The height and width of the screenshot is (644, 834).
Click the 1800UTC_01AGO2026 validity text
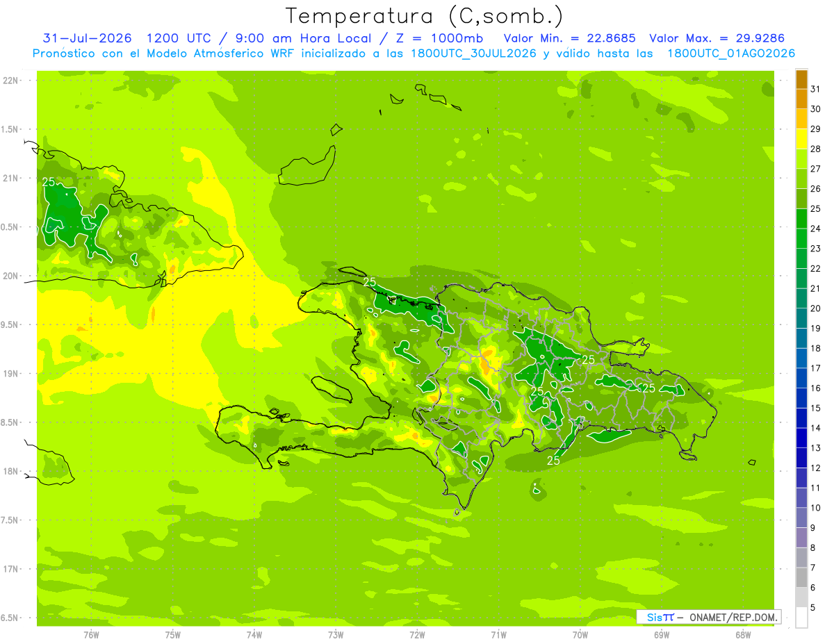(x=731, y=53)
